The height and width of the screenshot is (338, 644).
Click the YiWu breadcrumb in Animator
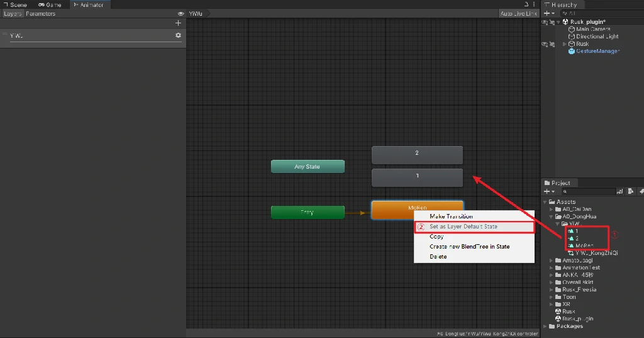coord(196,13)
